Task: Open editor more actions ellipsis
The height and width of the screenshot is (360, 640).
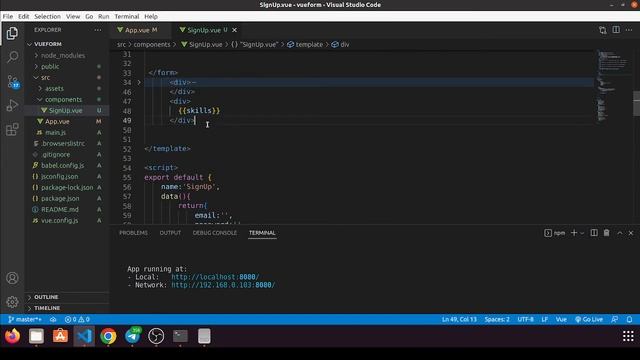Action: coord(629,30)
